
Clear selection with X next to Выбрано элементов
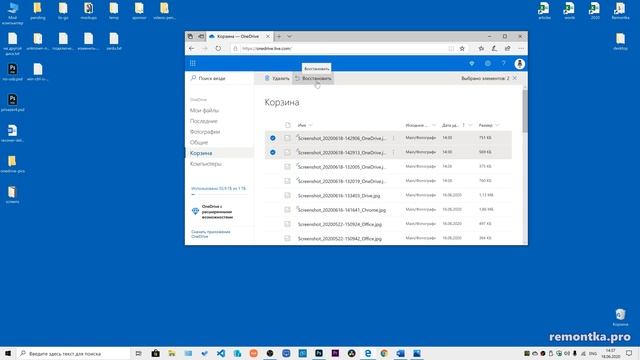click(x=515, y=78)
